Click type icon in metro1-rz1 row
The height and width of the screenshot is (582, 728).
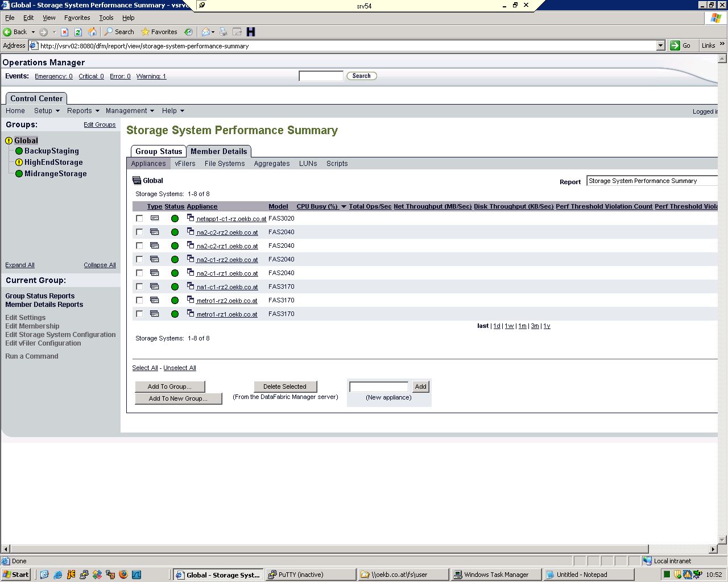pos(154,314)
